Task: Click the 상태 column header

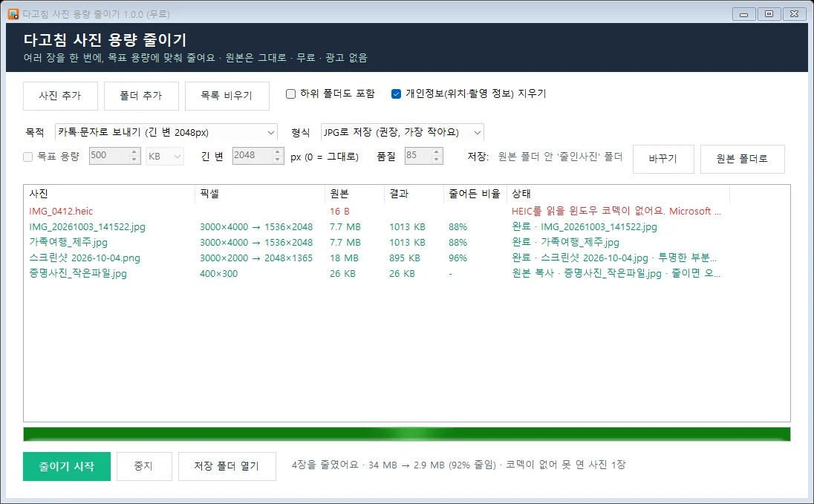Action: (x=618, y=194)
